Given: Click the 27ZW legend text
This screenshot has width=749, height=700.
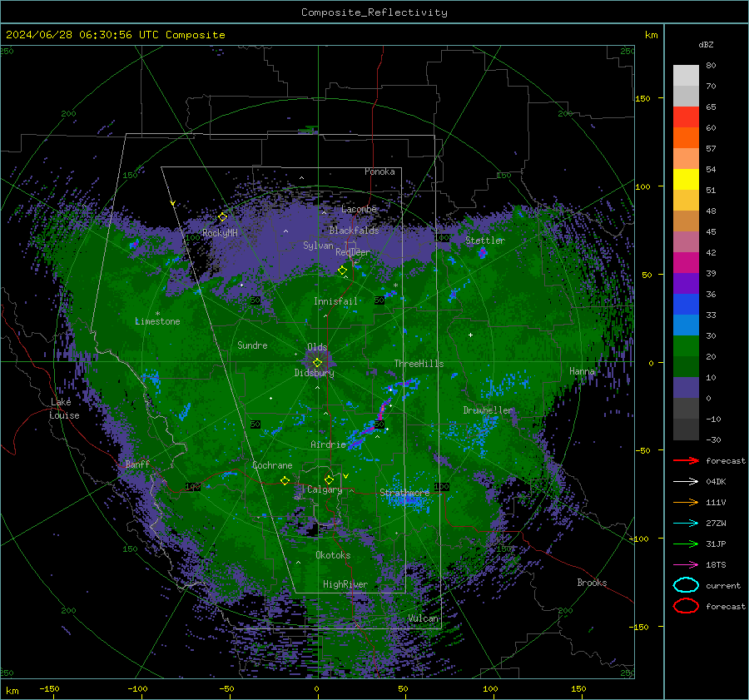Looking at the screenshot, I should 716,524.
